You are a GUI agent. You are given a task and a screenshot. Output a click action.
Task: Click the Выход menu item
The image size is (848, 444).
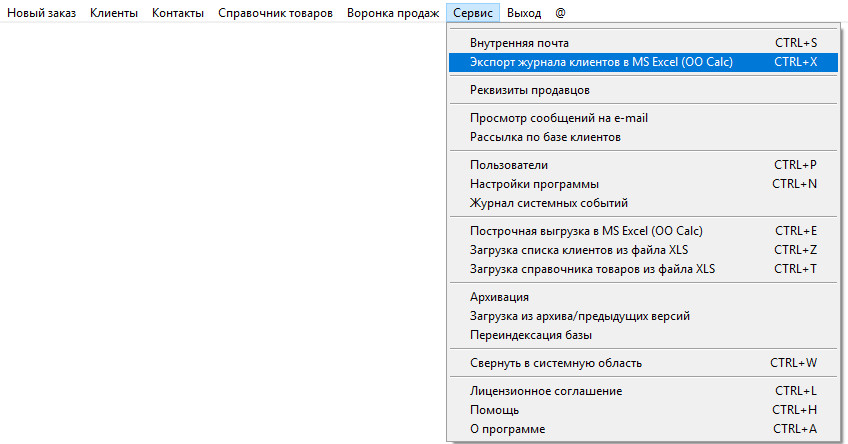click(x=524, y=13)
